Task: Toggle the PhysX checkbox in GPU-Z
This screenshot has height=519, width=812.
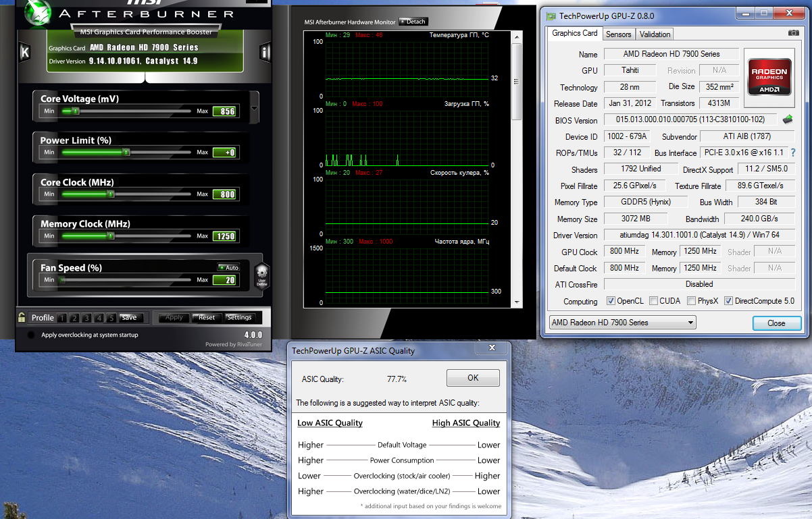Action: (x=691, y=301)
